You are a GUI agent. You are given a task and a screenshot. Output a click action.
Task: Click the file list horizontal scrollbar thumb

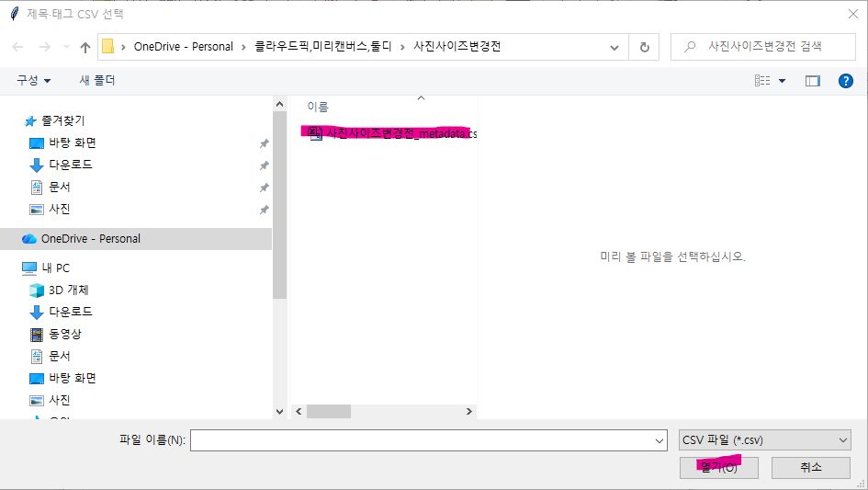tap(329, 411)
